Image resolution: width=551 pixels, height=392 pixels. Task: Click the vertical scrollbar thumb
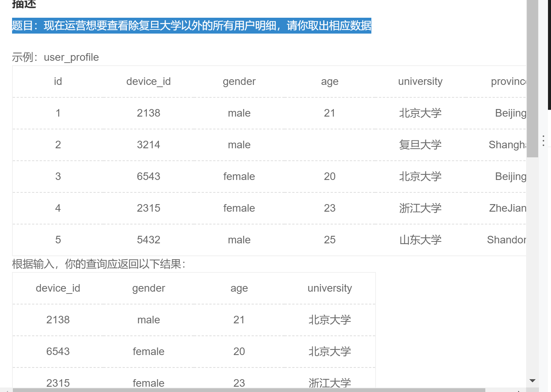(x=533, y=78)
